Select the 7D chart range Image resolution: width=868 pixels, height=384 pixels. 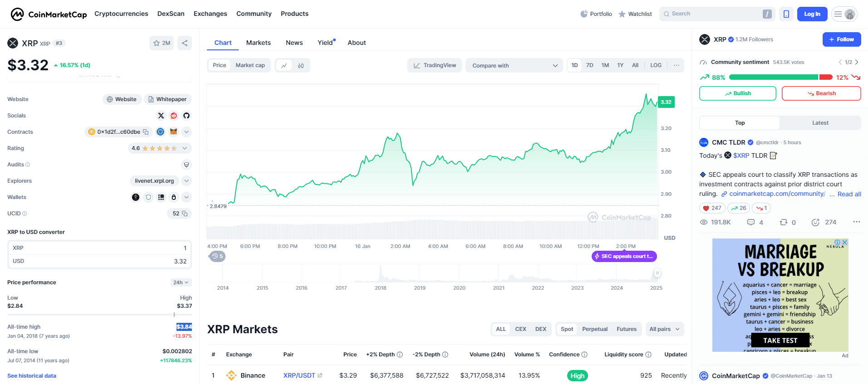pos(589,65)
